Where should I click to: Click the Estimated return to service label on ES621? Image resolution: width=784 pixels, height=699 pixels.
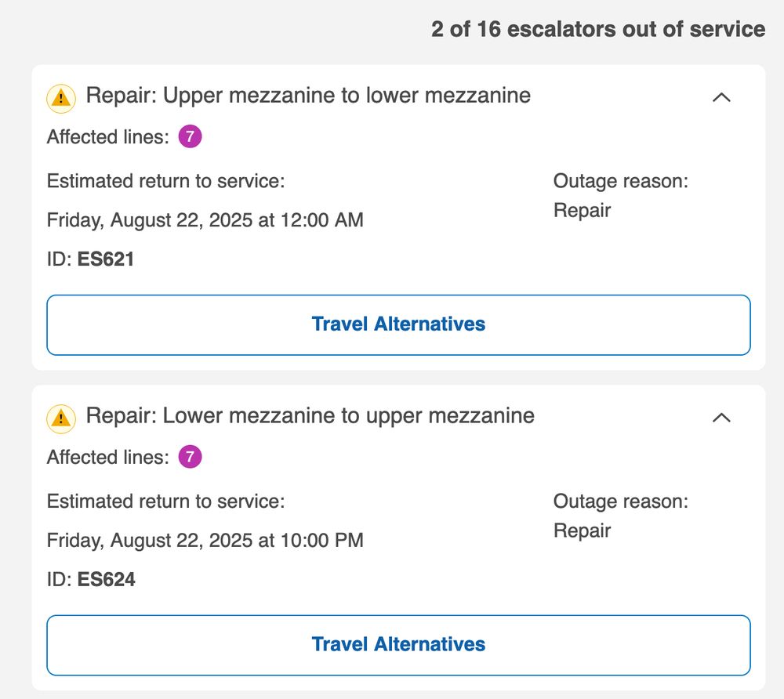(172, 181)
